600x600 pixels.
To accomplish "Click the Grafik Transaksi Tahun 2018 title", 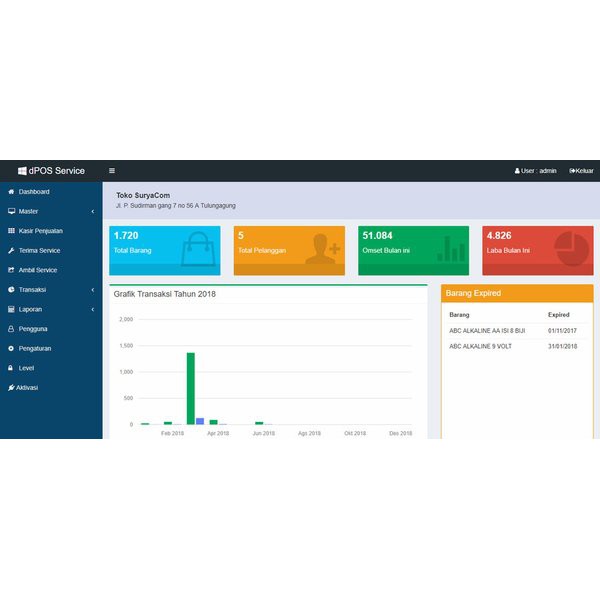I will click(165, 294).
